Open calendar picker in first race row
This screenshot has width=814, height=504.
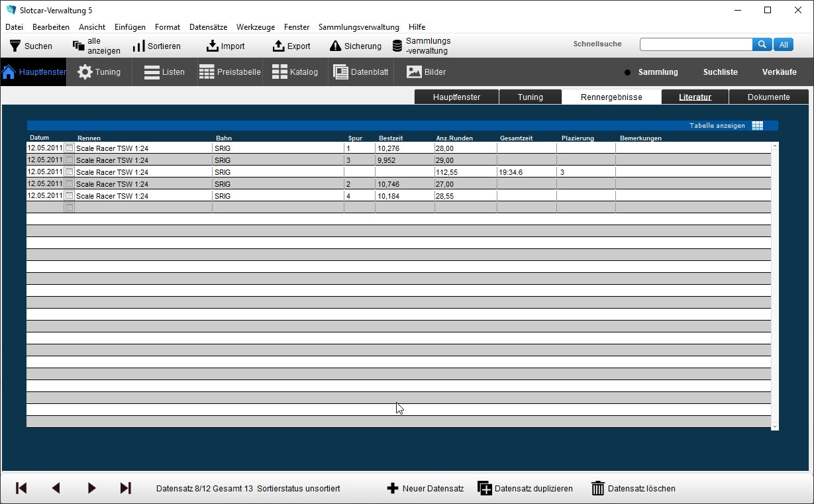pos(69,148)
